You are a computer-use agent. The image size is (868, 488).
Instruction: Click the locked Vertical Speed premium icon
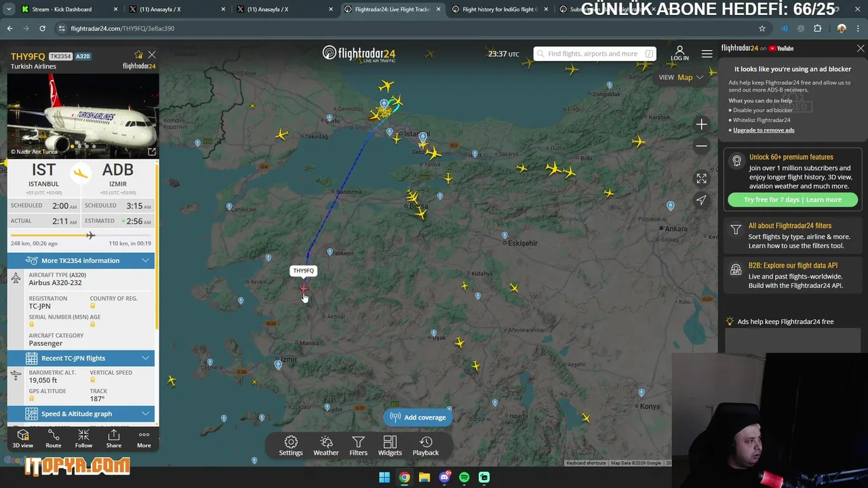(x=93, y=380)
